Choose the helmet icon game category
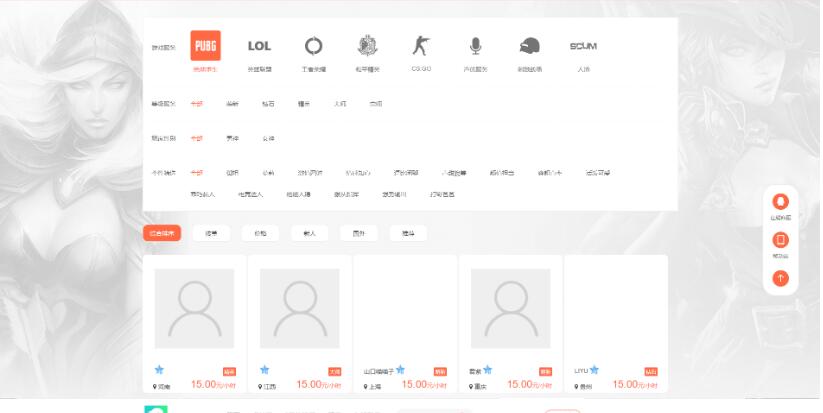823x413 pixels. point(529,46)
